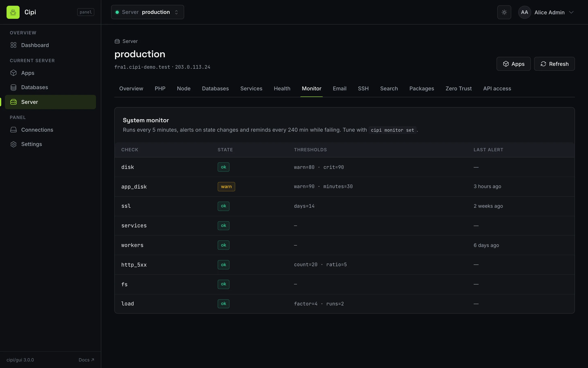The height and width of the screenshot is (368, 588).
Task: Click the green status dot in server selector
Action: click(117, 12)
